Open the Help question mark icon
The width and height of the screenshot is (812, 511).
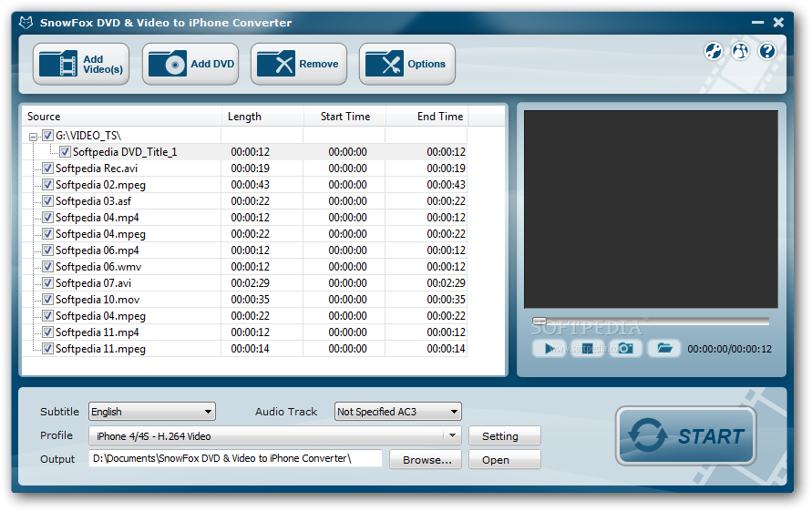pos(767,51)
